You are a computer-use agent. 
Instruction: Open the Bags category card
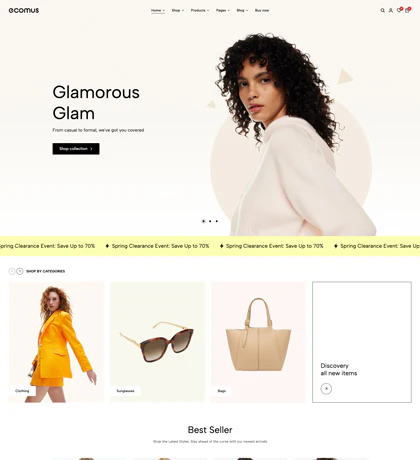(x=258, y=342)
